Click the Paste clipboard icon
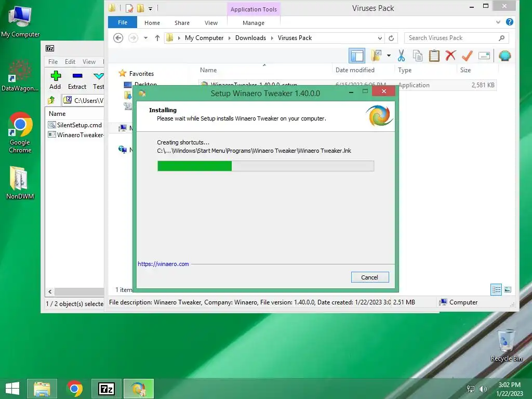This screenshot has width=532, height=399. tap(434, 56)
